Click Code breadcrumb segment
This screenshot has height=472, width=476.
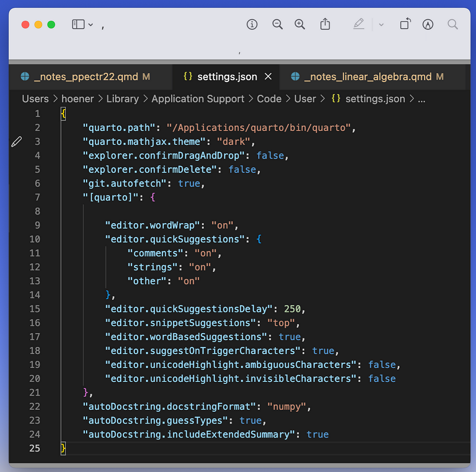269,99
